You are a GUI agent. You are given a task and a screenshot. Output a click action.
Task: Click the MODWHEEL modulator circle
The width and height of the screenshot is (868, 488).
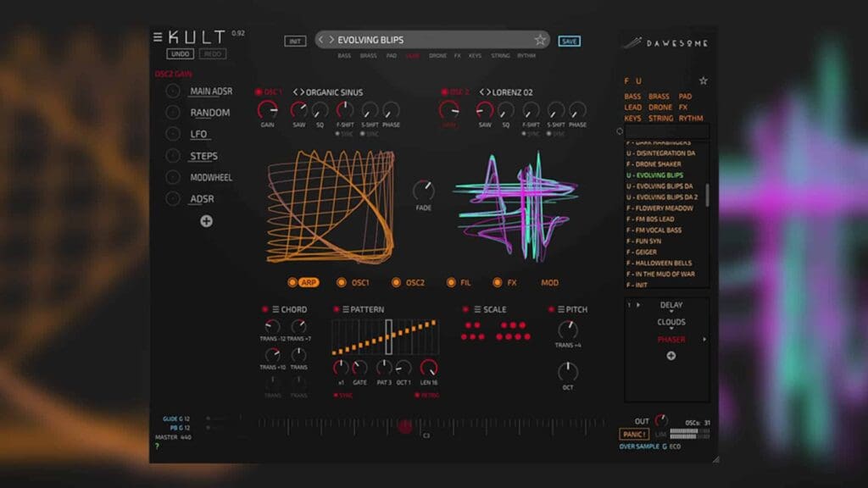[x=173, y=177]
